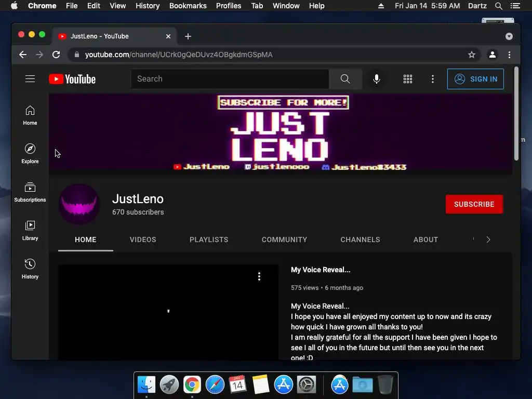Open System Preferences from the Dock

click(x=307, y=385)
